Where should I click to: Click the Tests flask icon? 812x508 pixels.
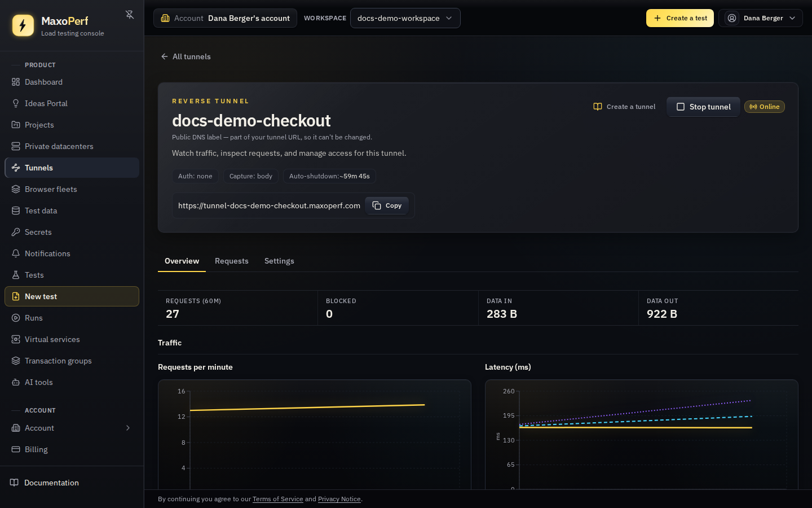(16, 275)
